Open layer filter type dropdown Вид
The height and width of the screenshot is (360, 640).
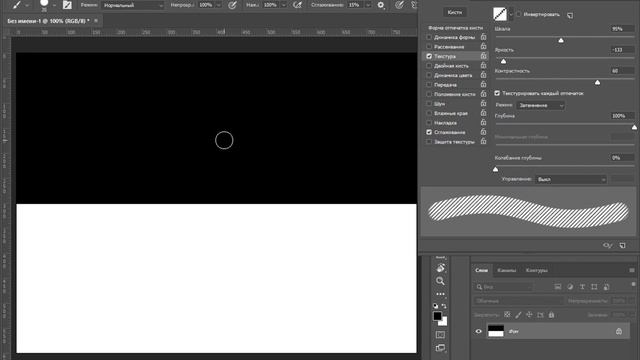[504, 287]
